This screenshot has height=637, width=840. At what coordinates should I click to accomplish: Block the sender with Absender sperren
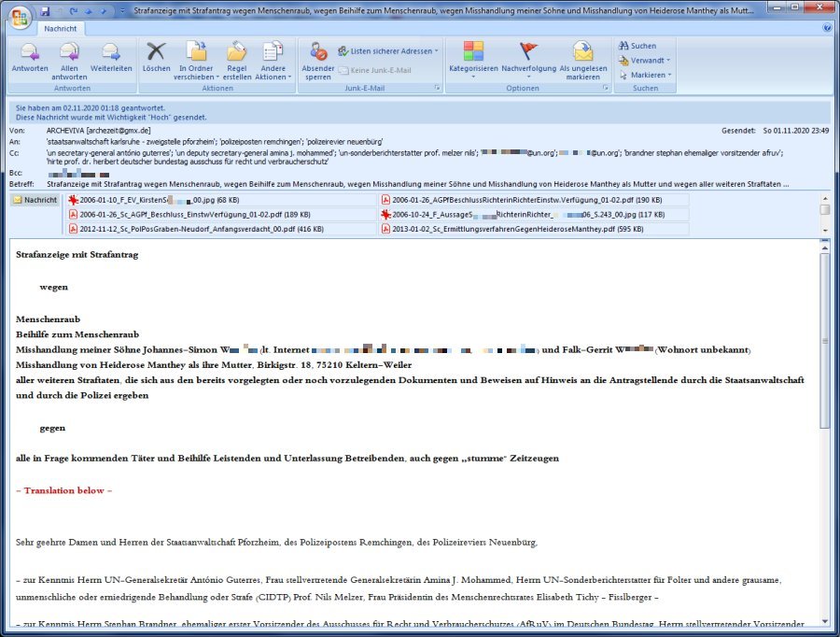point(317,62)
